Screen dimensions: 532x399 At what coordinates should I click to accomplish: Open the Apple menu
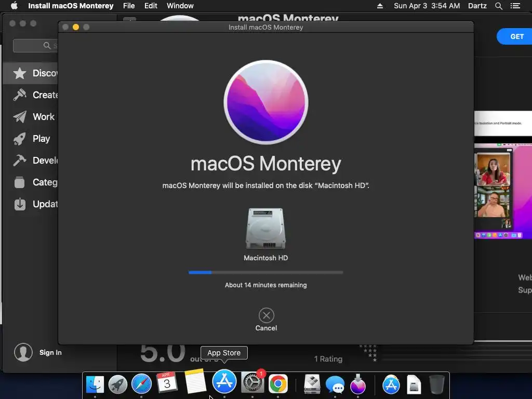point(14,6)
